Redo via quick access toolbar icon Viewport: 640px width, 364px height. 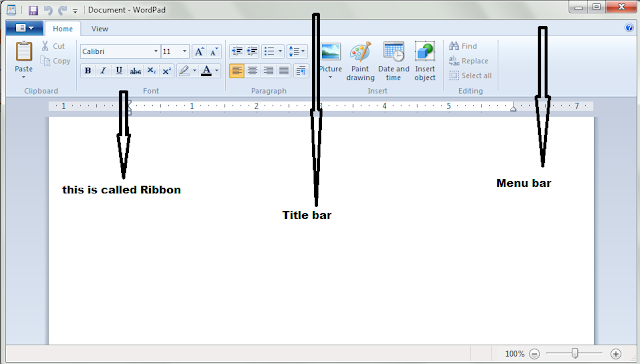pyautogui.click(x=62, y=10)
